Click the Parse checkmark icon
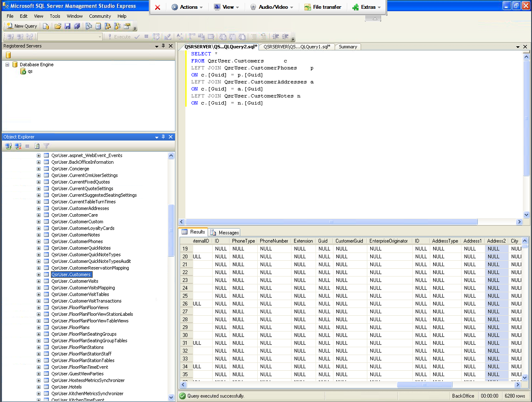 click(x=137, y=37)
